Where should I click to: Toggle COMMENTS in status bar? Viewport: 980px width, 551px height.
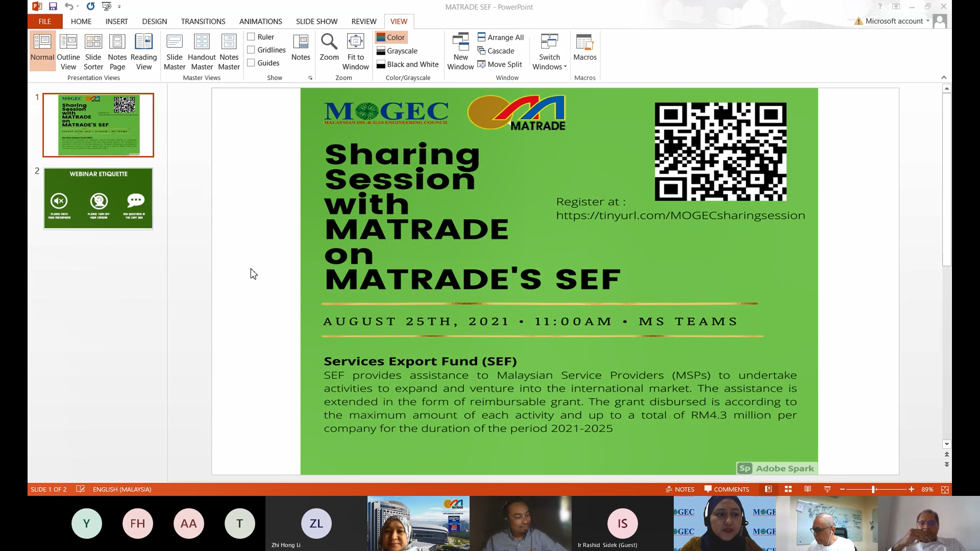click(x=727, y=489)
